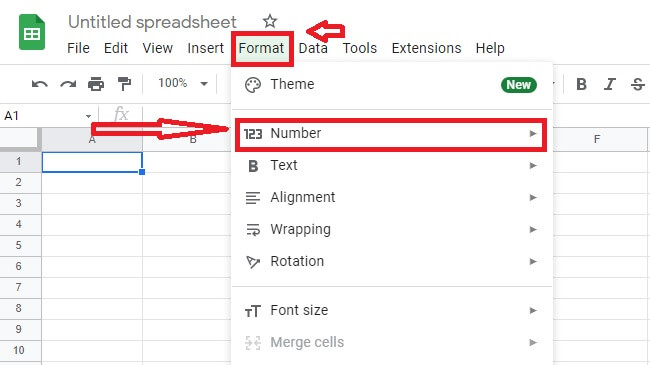Open the Google Sheets home icon

point(32,32)
